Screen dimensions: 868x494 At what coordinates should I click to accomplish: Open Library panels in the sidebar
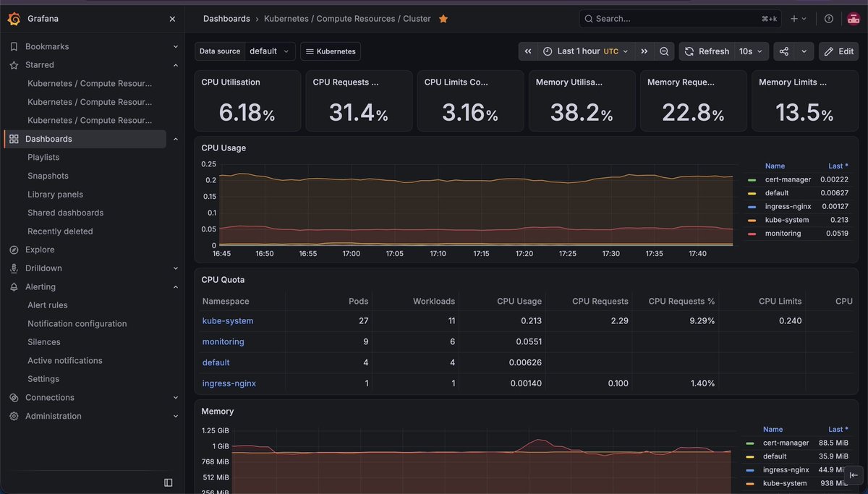pos(55,195)
